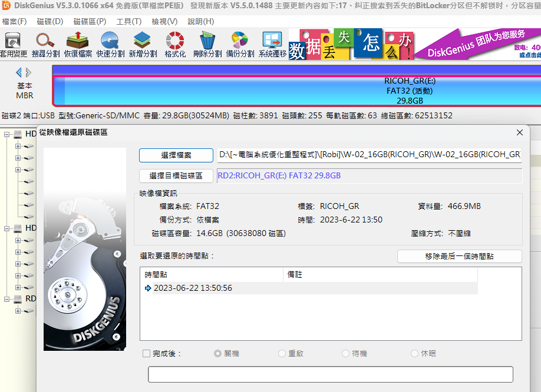Screen dimensions: 541x392
Task: Click the 備份方式 value 依檔案
Action: (x=207, y=220)
